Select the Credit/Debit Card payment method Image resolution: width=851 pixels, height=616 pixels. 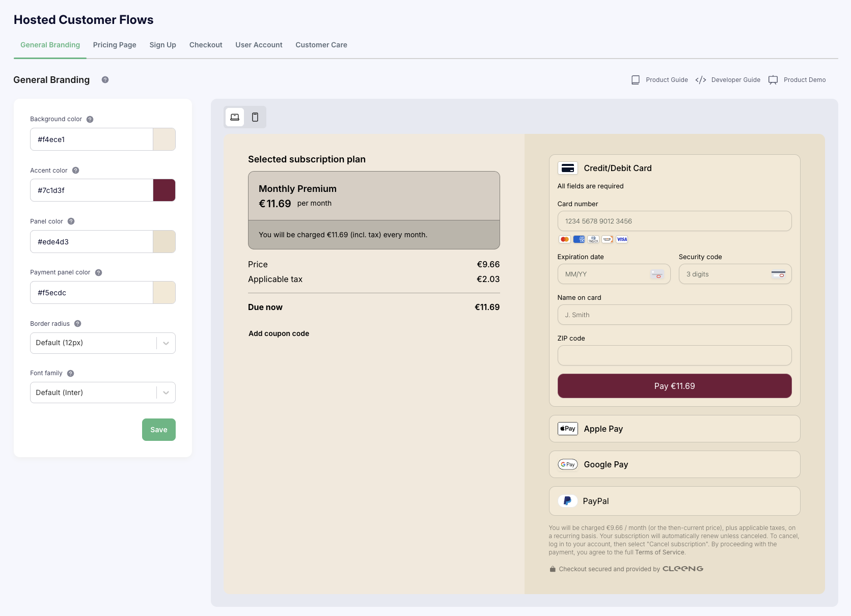(674, 168)
